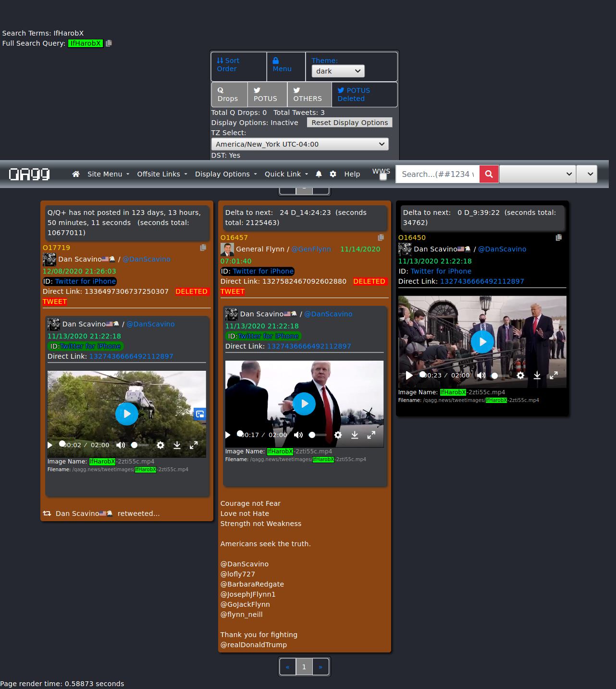
Task: Switch to the POTUS Deleted tab
Action: [364, 94]
